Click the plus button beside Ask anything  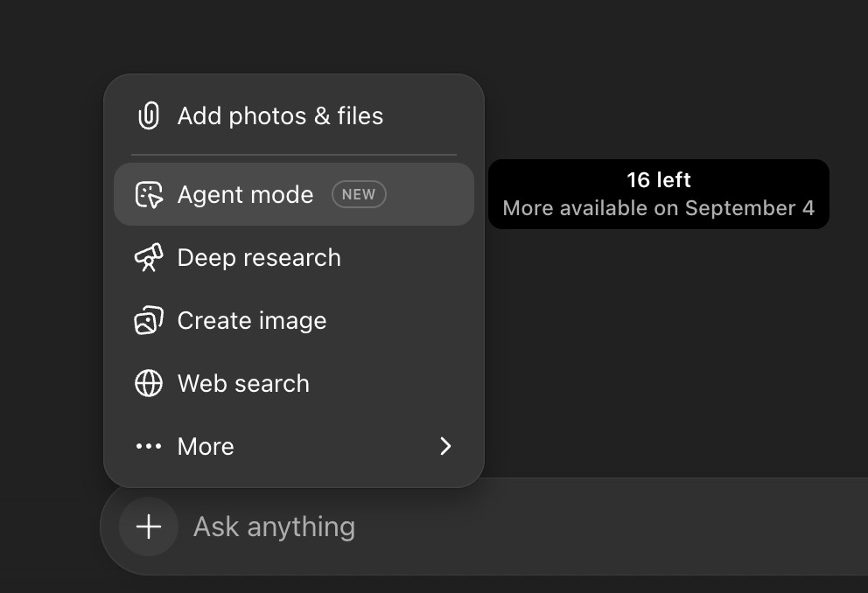149,527
